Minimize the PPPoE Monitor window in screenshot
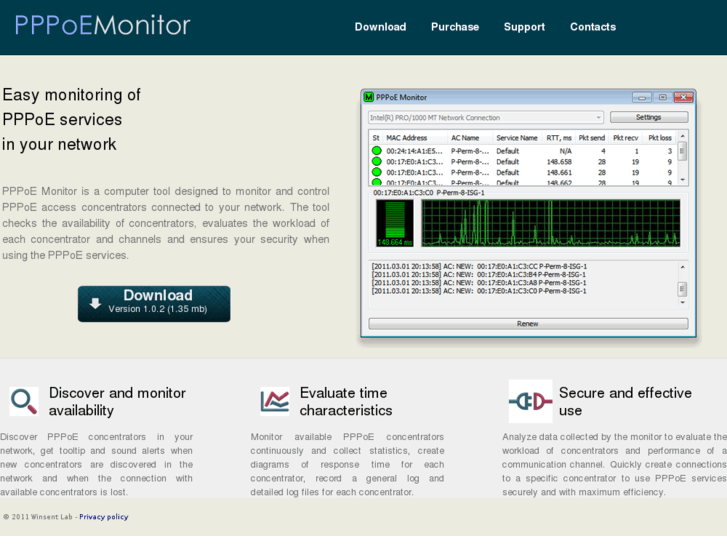 (642, 97)
